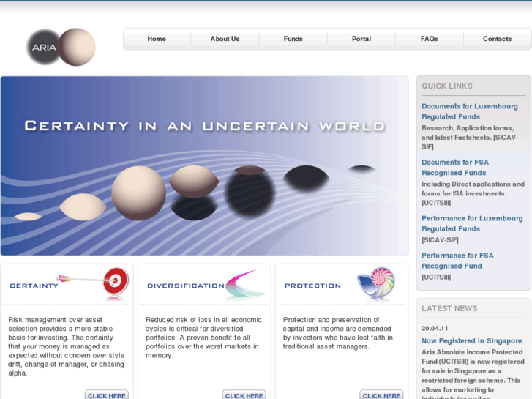Screen dimensions: 532x399
Task: Go to the Funds menu item
Action: (x=293, y=39)
